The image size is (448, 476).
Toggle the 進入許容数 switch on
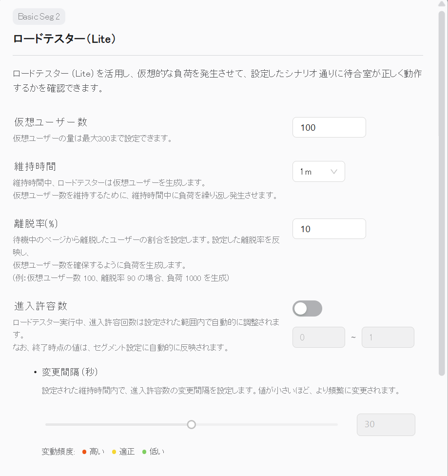point(307,308)
